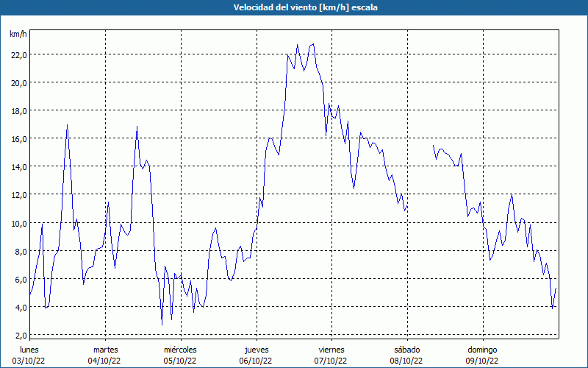Click the 'miércoles' day label

[x=180, y=350]
